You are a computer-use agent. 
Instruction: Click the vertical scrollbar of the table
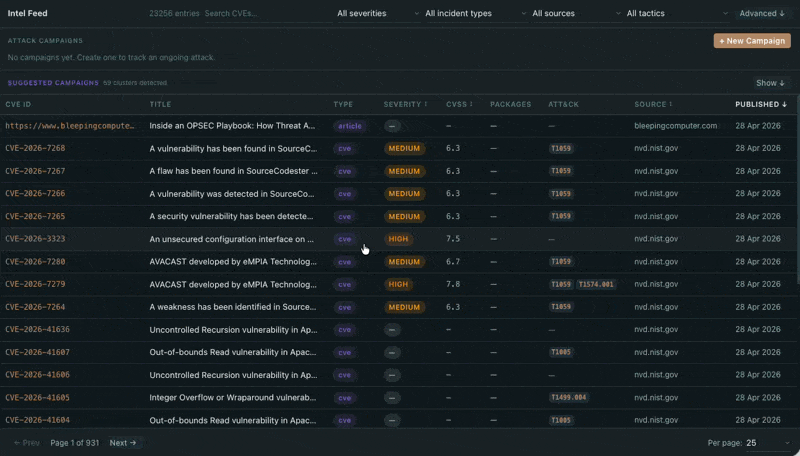[x=797, y=189]
